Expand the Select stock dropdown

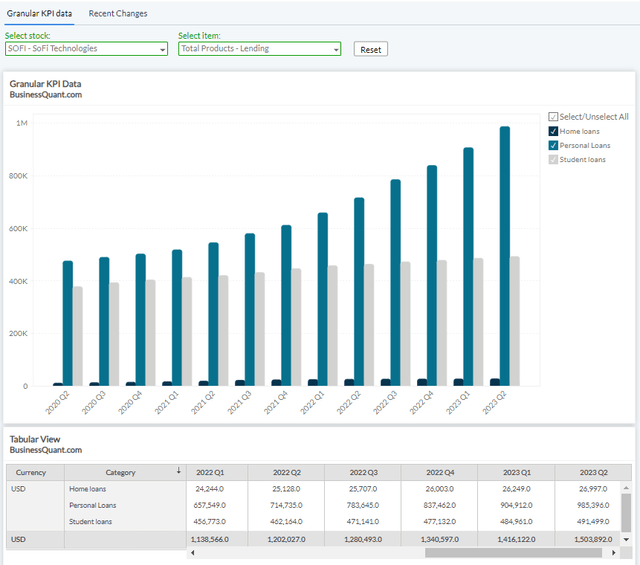(86, 49)
